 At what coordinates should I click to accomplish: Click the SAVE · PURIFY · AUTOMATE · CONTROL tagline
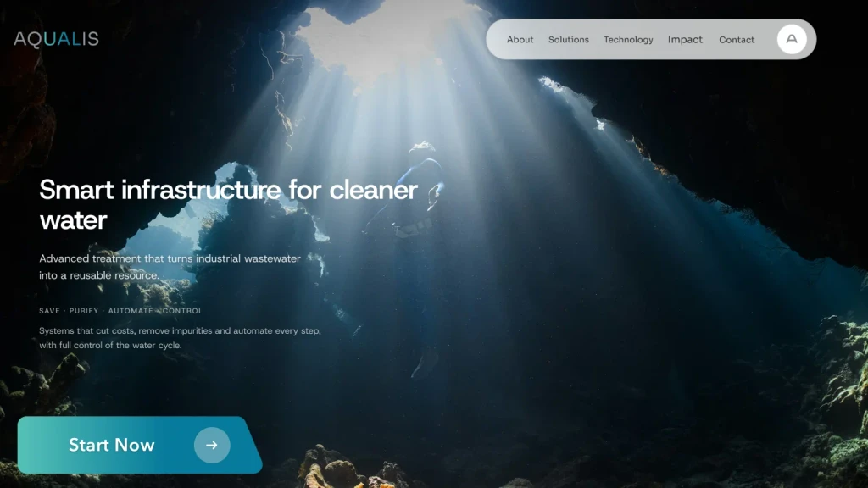(120, 311)
